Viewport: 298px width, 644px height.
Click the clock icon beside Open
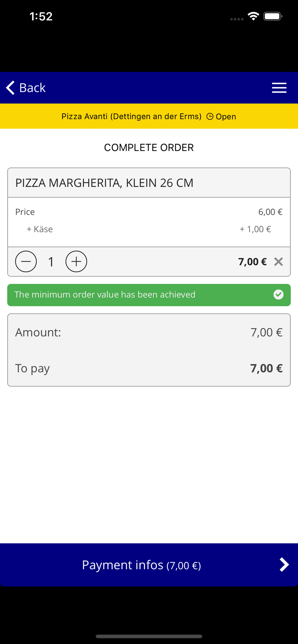tap(210, 117)
